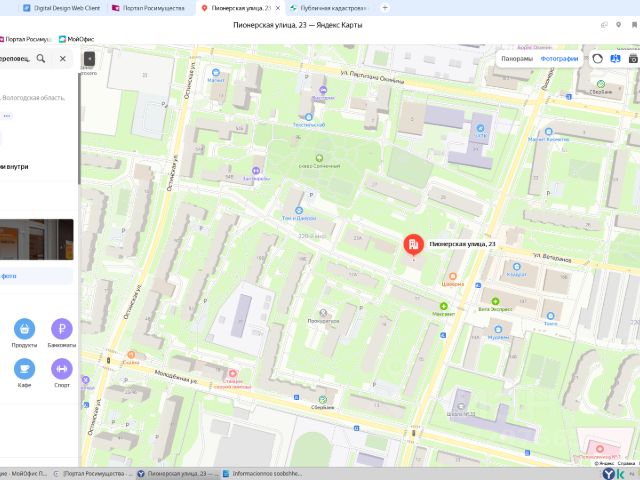Viewport: 640px width, 480px height.
Task: Show Панорамы layer on the map
Action: click(517, 59)
